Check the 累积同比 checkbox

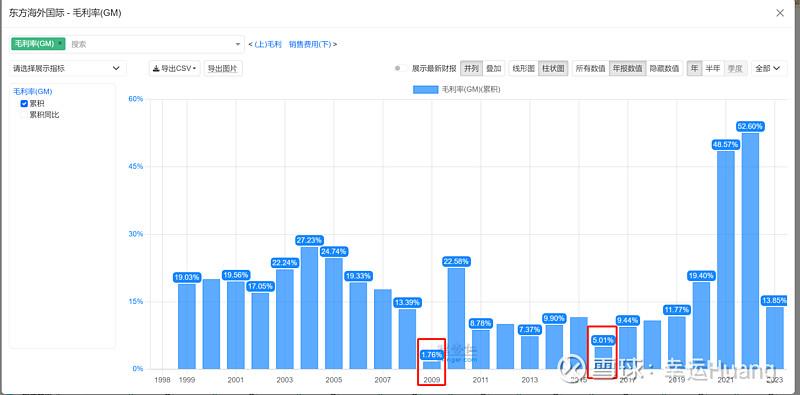(24, 115)
